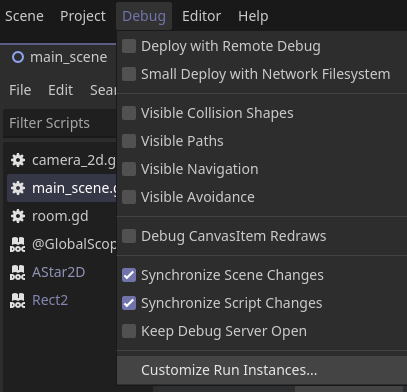Open the Project menu
407x392 pixels.
tap(83, 16)
